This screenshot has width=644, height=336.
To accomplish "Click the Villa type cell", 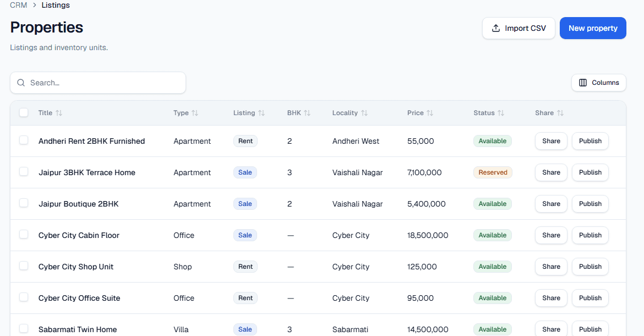I will pos(181,329).
